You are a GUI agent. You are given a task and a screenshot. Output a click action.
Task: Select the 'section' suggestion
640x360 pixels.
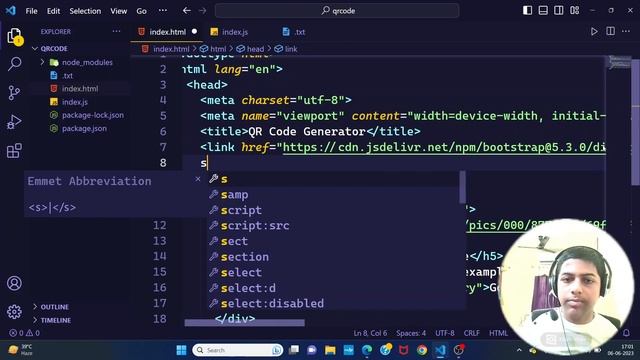(333, 257)
